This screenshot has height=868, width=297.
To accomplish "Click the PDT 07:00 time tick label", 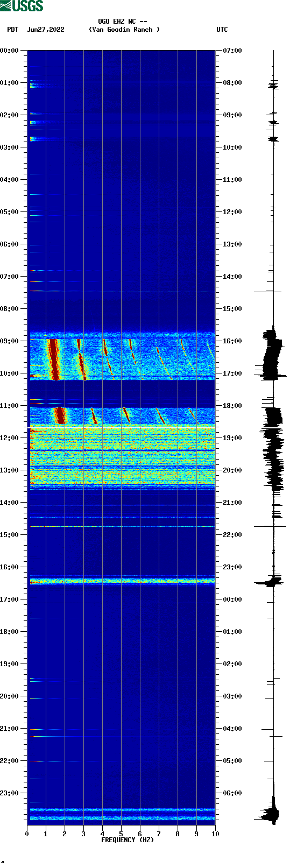I will (x=10, y=277).
